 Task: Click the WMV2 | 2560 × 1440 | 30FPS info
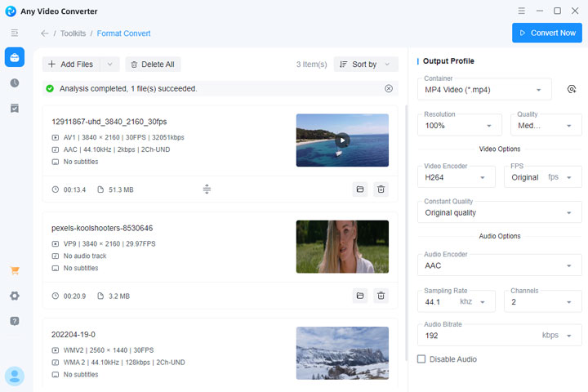(x=109, y=350)
